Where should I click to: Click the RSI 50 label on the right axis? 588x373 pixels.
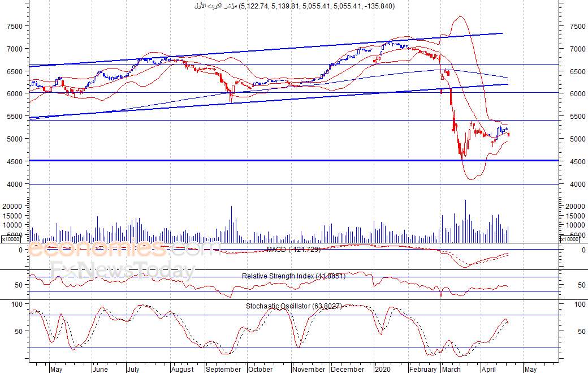582,285
